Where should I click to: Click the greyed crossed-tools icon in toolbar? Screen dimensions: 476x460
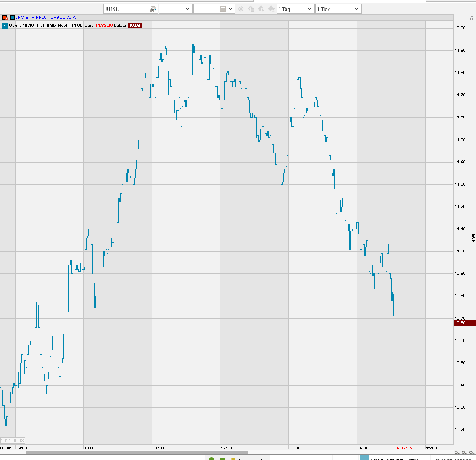pyautogui.click(x=241, y=9)
